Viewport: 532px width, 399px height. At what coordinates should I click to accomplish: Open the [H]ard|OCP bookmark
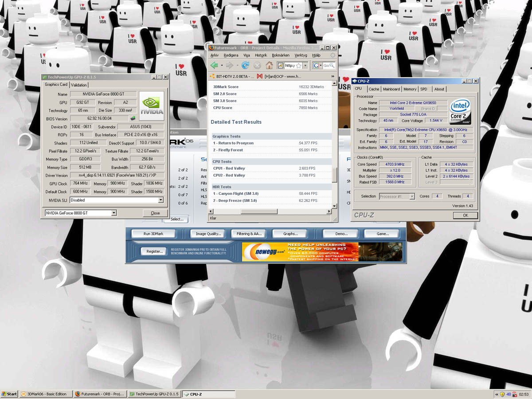tap(279, 76)
